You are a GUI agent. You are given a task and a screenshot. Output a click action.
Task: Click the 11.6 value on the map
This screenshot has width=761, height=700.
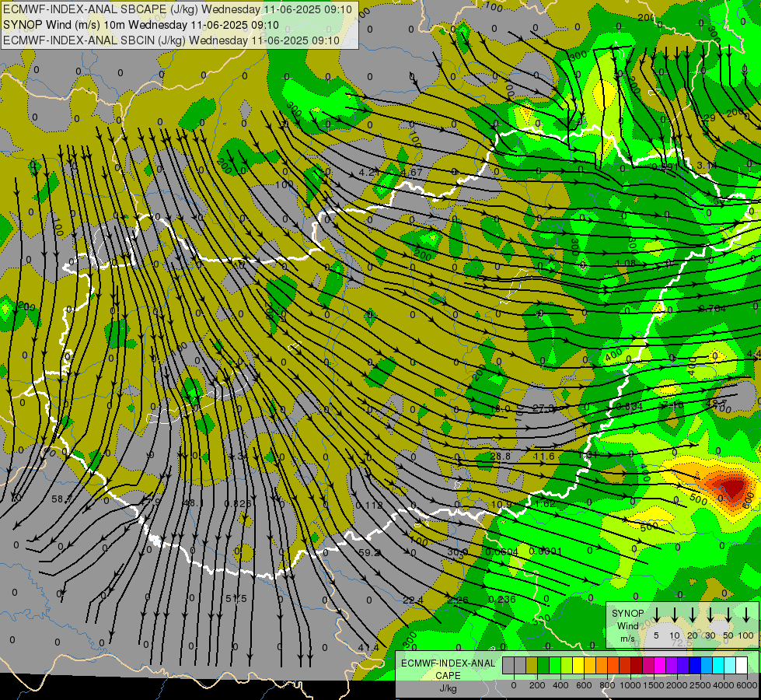click(x=543, y=456)
